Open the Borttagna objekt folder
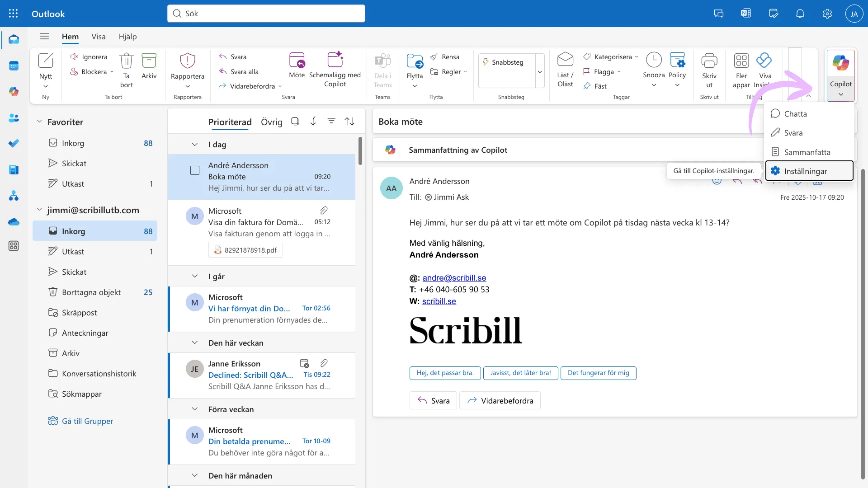The image size is (868, 488). point(95,292)
